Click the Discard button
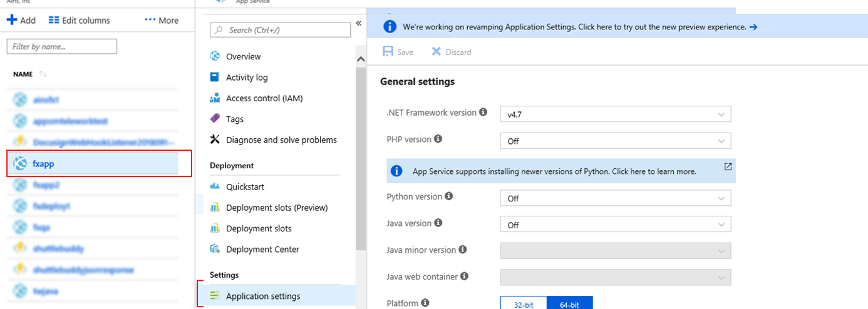Screen dimensions: 868x309 pyautogui.click(x=452, y=52)
